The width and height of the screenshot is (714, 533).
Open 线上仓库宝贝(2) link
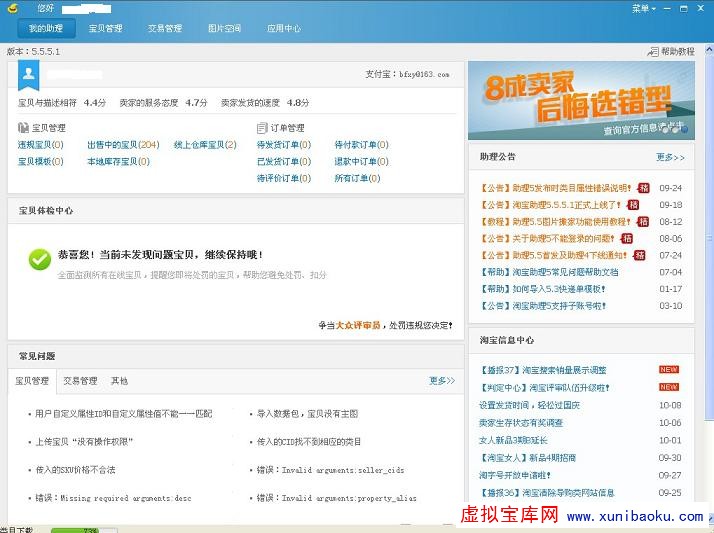205,145
